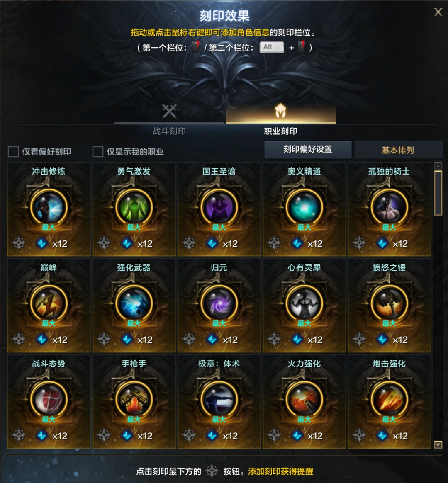Image resolution: width=448 pixels, height=483 pixels.
Task: Toggle reminder compass on 巅峰 card
Action: coord(19,340)
